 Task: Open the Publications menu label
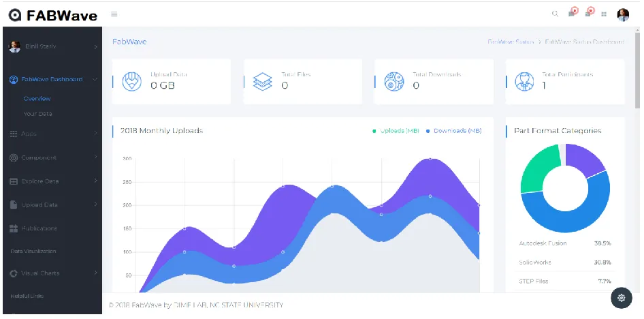39,228
